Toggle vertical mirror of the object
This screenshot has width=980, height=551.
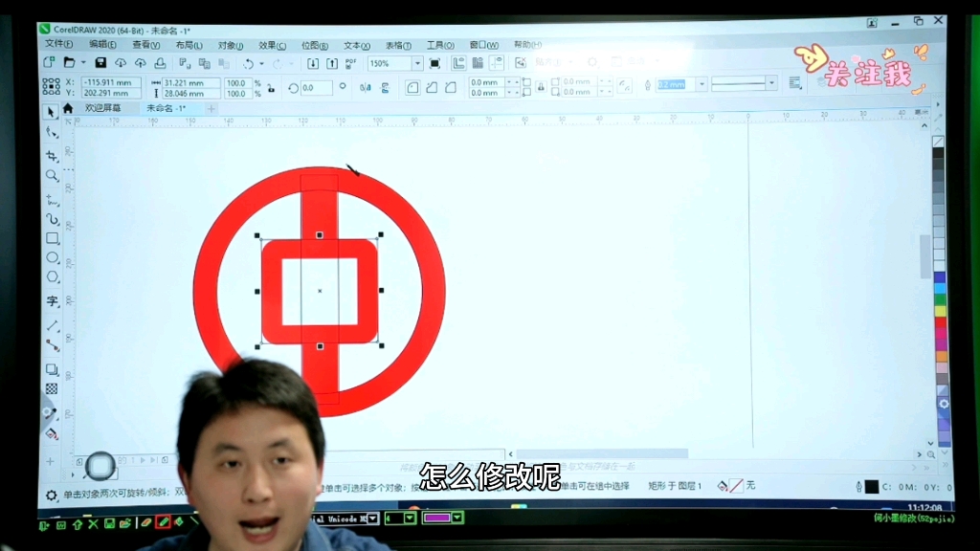[385, 85]
